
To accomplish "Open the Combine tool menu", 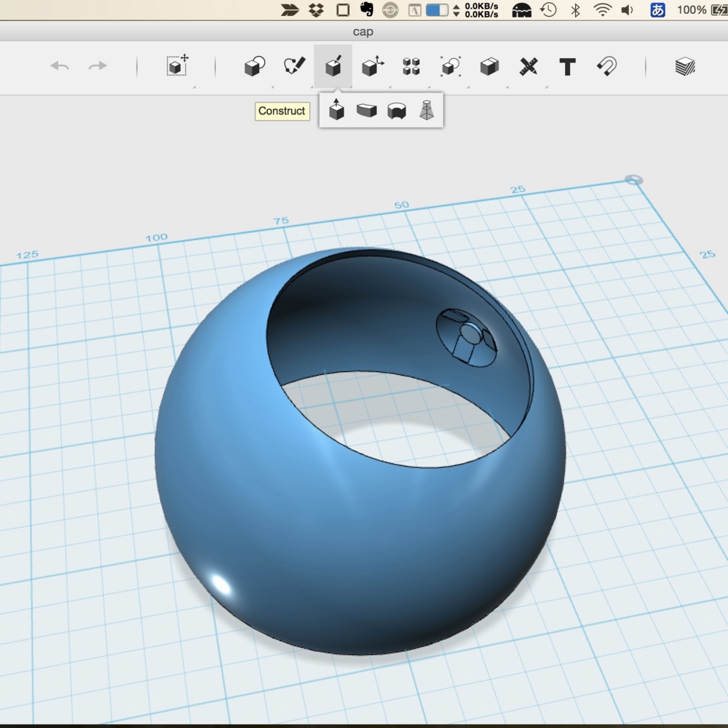I will point(489,66).
